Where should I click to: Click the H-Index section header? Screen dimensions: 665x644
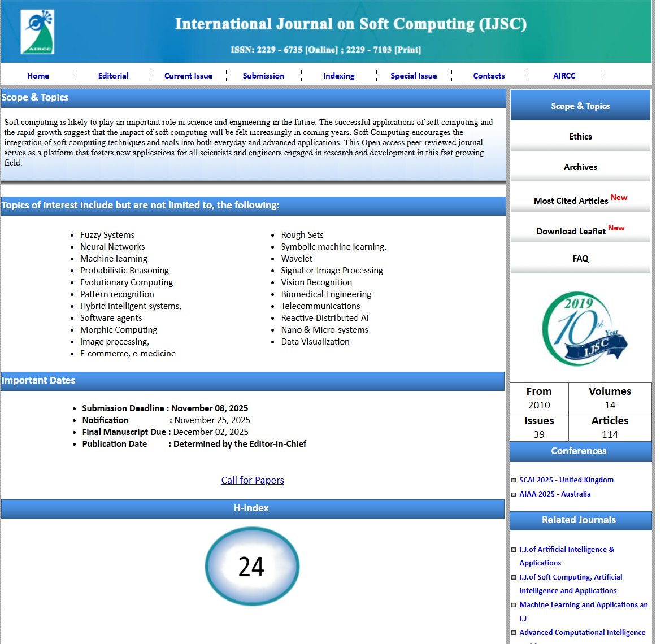(253, 508)
